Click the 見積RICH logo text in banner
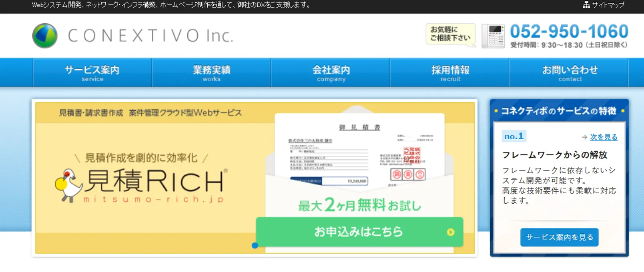 (155, 181)
